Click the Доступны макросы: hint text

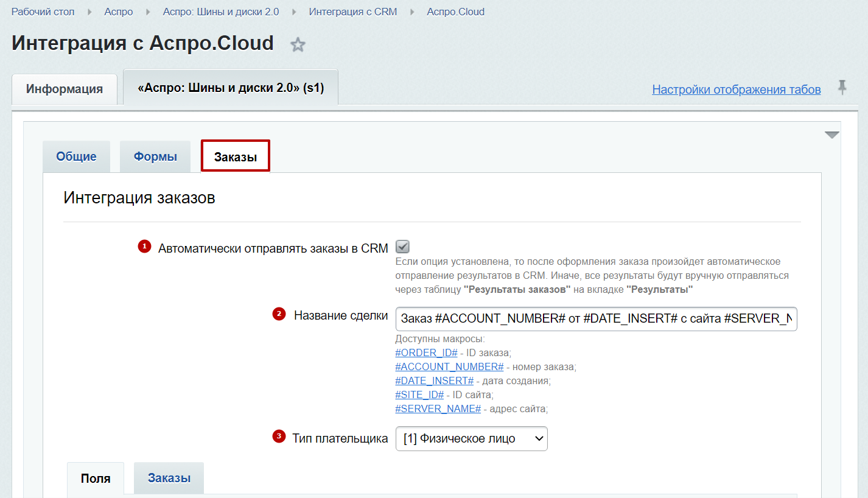(440, 339)
